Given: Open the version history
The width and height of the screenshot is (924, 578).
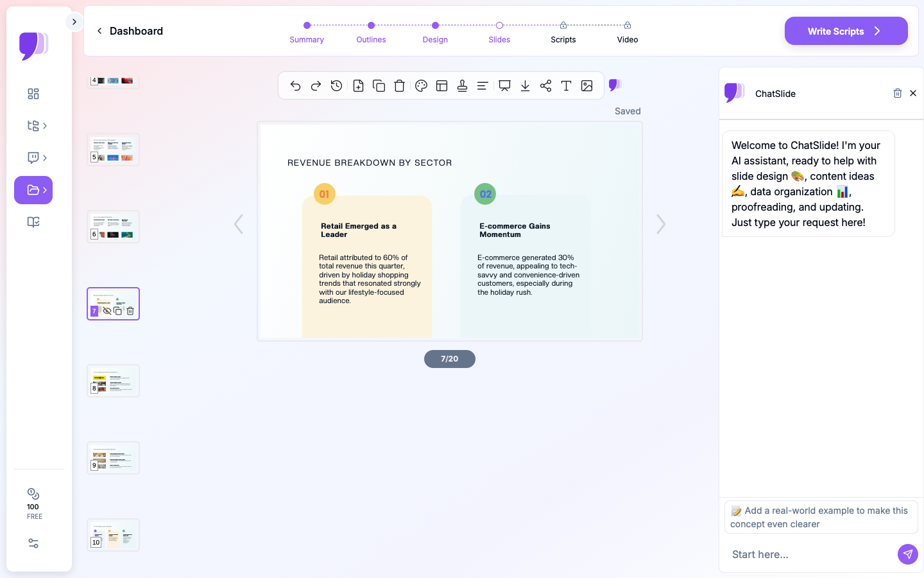Looking at the screenshot, I should tap(336, 85).
